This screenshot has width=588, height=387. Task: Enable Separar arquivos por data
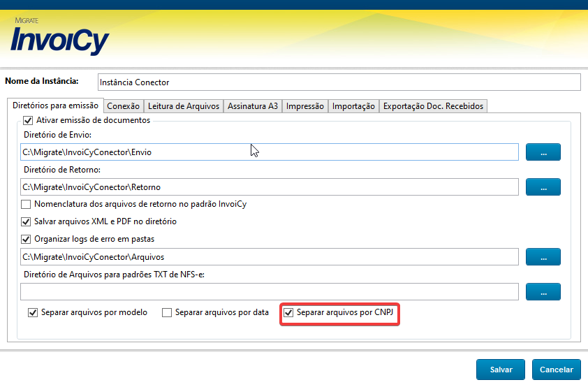[167, 313]
